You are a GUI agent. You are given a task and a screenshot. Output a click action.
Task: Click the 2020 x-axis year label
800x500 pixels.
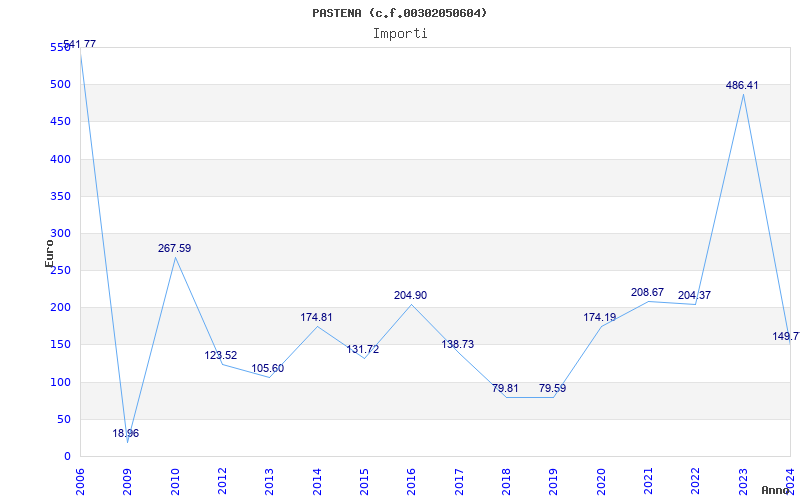(x=601, y=482)
